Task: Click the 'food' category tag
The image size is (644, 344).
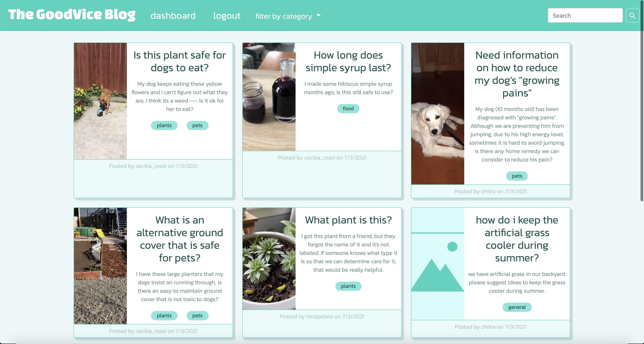Action: (x=348, y=108)
